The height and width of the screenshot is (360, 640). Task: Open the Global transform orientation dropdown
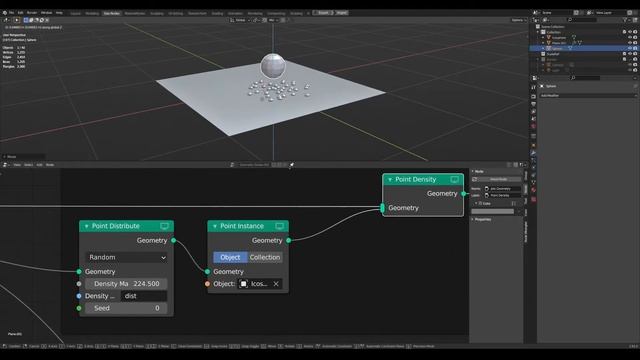click(240, 20)
